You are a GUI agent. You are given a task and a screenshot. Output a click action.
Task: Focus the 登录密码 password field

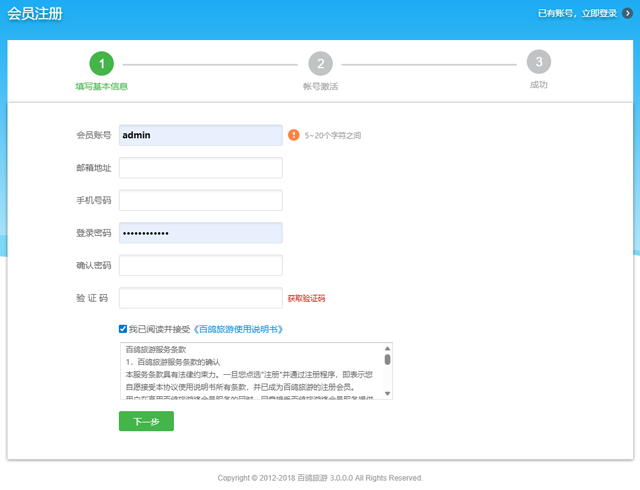[x=200, y=233]
